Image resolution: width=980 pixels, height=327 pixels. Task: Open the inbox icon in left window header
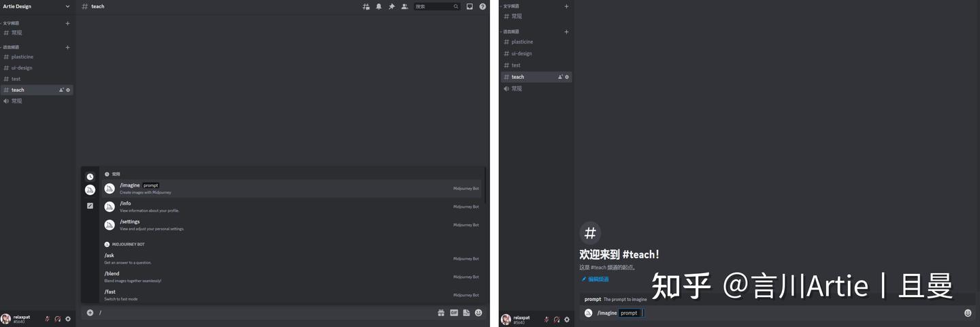point(470,6)
